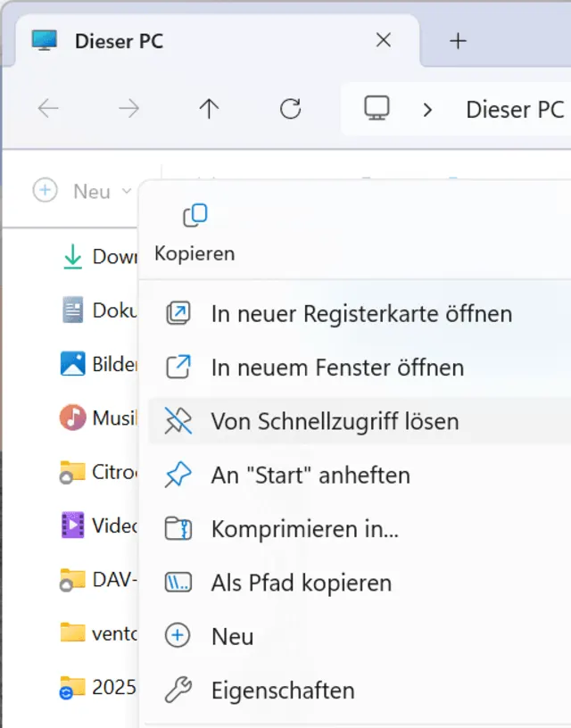Expand the Neu dropdown in toolbar
This screenshot has height=728, width=571.
point(126,191)
